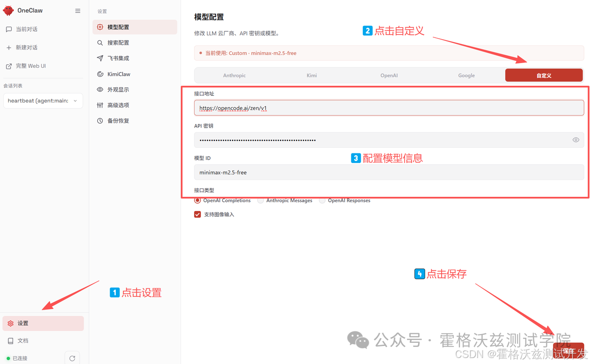
Task: Click the API 密钥 password field
Action: 389,140
